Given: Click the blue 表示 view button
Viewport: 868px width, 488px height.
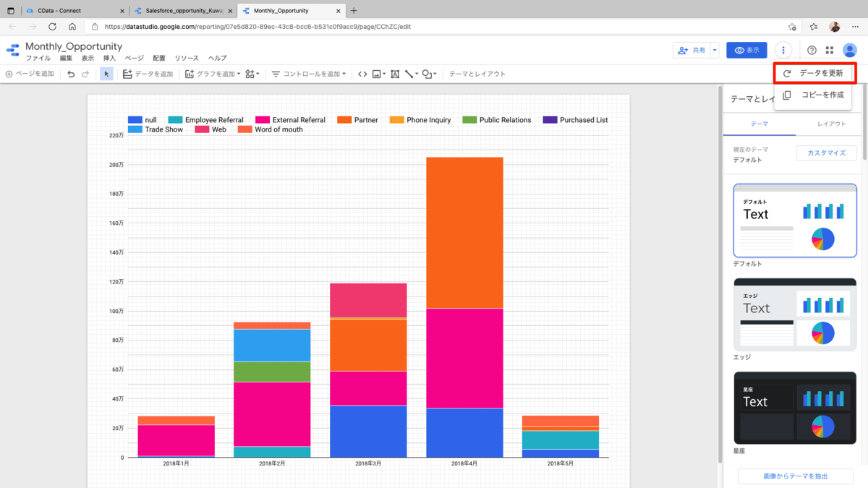Looking at the screenshot, I should 746,50.
